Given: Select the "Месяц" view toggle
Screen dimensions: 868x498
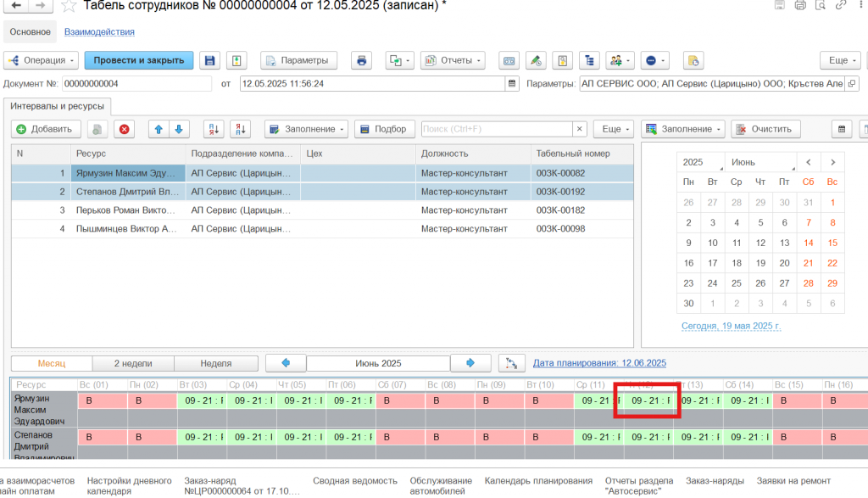Looking at the screenshot, I should click(52, 363).
